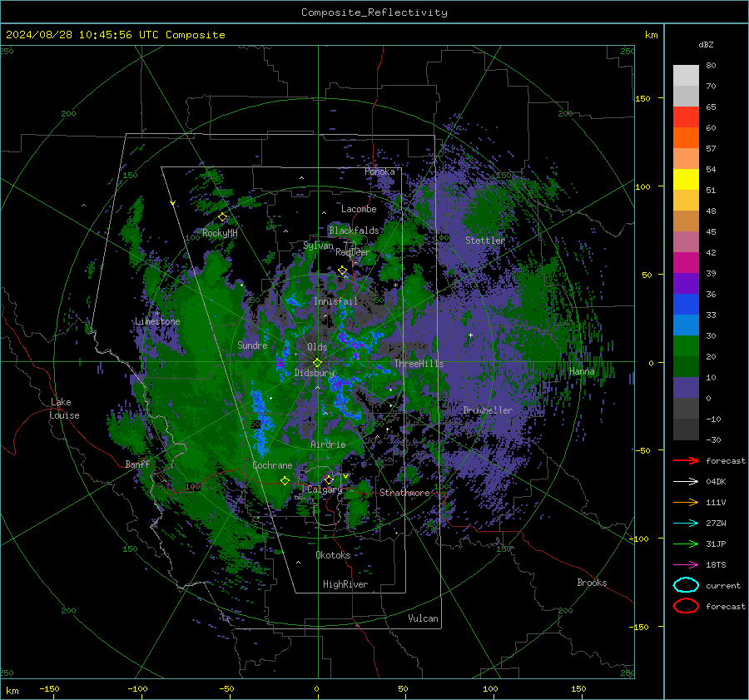Select the 80–70 dBZ light grey swatch
Viewport: 749px width, 700px height.
click(x=686, y=76)
